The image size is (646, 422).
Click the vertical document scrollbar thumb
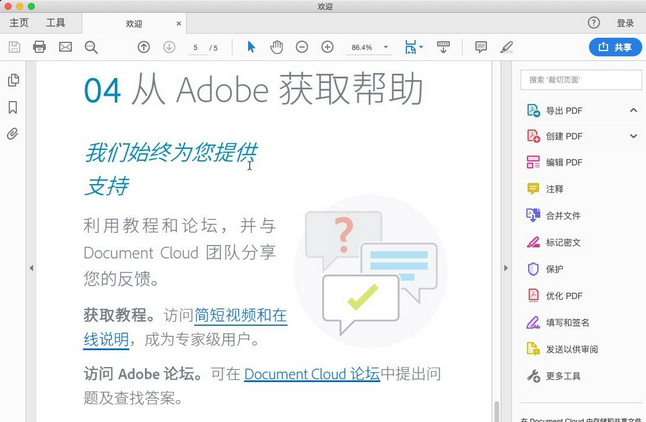[496, 411]
